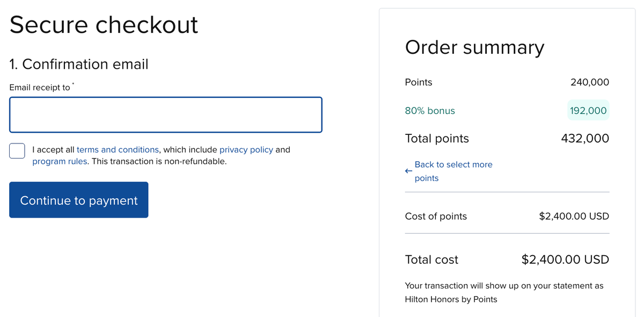Open the program rules link
Viewport: 644px width, 317px height.
point(59,161)
